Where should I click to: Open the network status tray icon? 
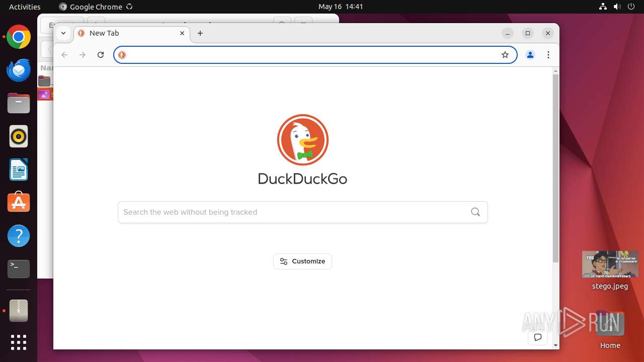(x=603, y=7)
